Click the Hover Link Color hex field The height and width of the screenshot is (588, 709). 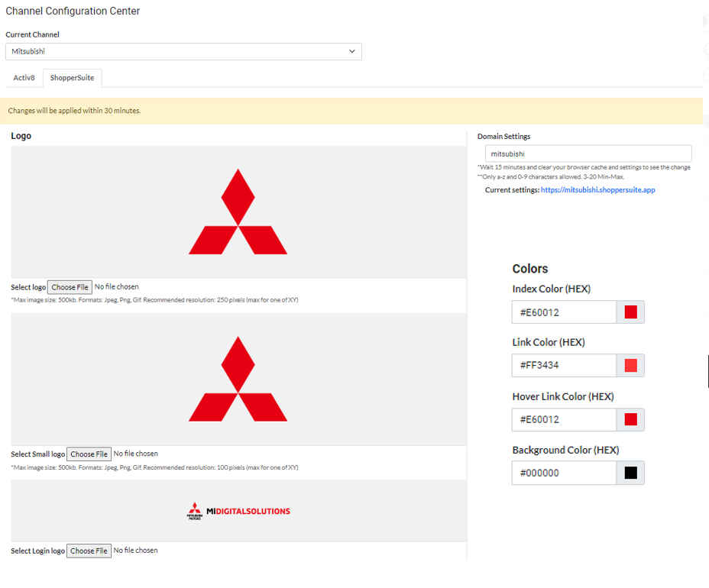click(564, 419)
